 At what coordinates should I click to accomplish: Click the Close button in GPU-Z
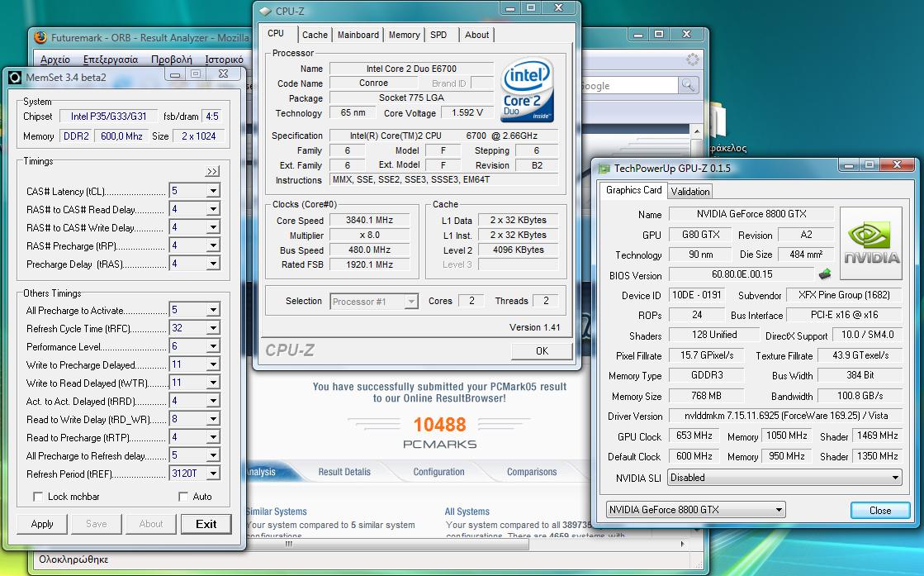[x=879, y=510]
